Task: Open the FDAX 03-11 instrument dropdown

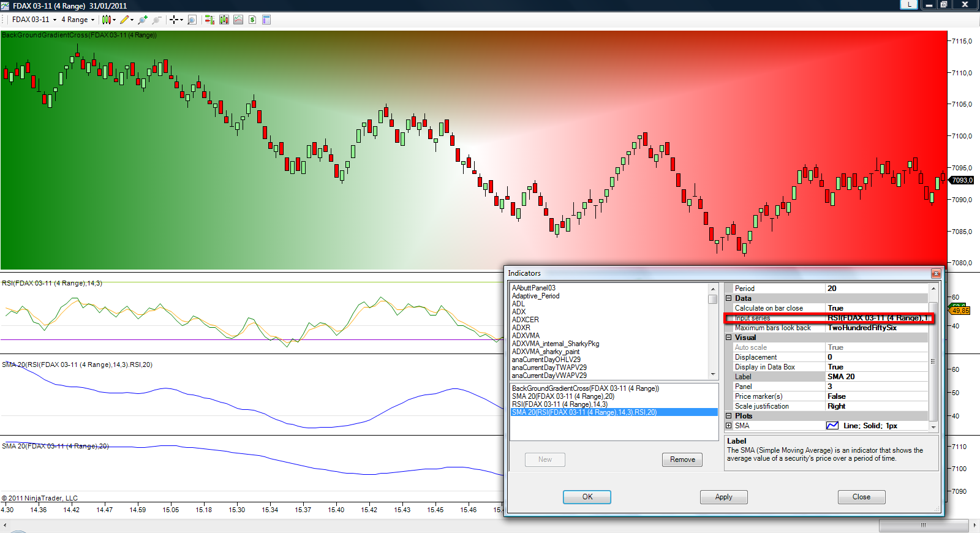Action: click(x=34, y=20)
